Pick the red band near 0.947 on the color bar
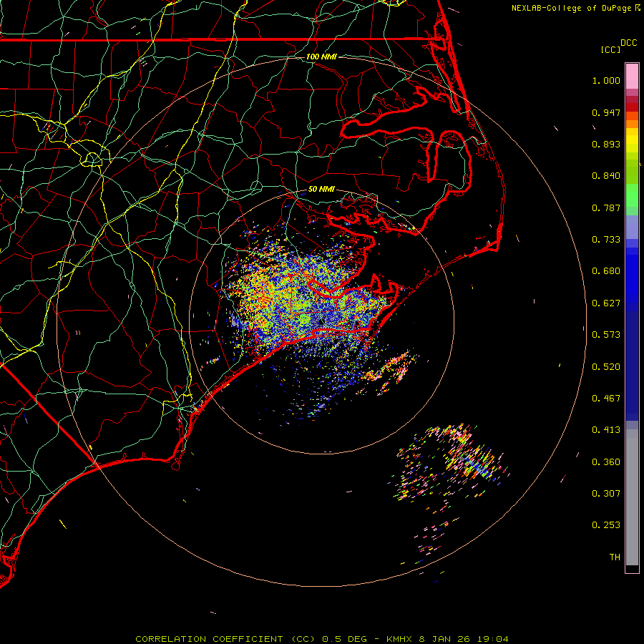Viewport: 644px width, 644px height. pos(632,107)
